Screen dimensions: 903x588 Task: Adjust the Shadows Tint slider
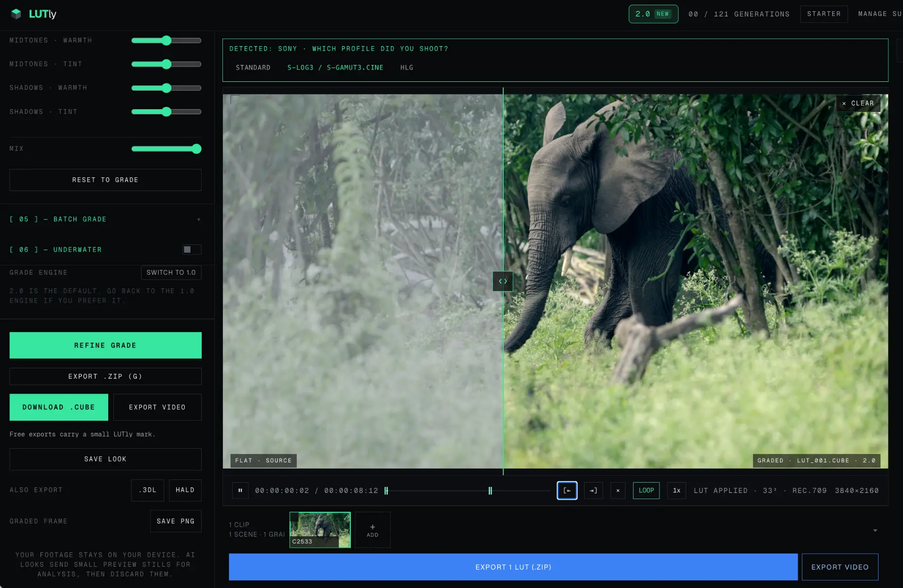pyautogui.click(x=166, y=112)
